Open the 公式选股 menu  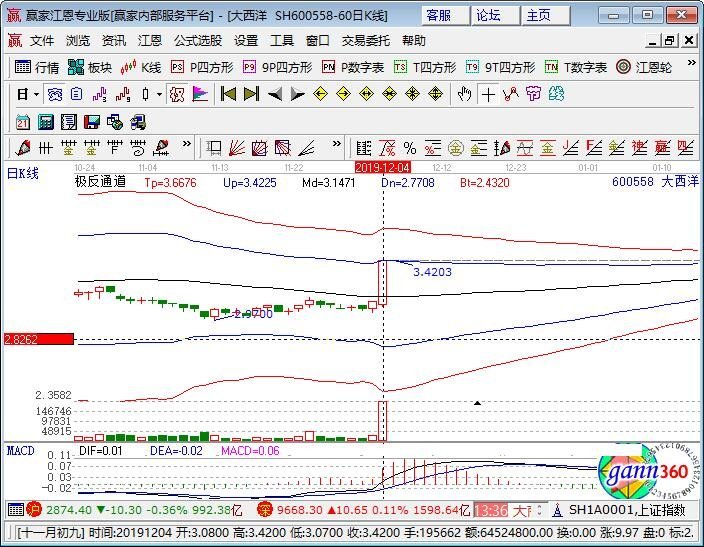click(x=198, y=40)
